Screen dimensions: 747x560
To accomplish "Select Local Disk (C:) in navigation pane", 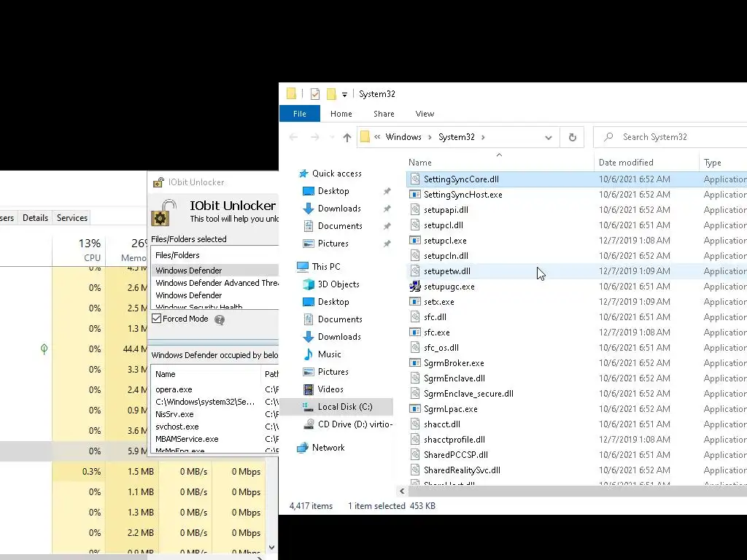I will 345,407.
